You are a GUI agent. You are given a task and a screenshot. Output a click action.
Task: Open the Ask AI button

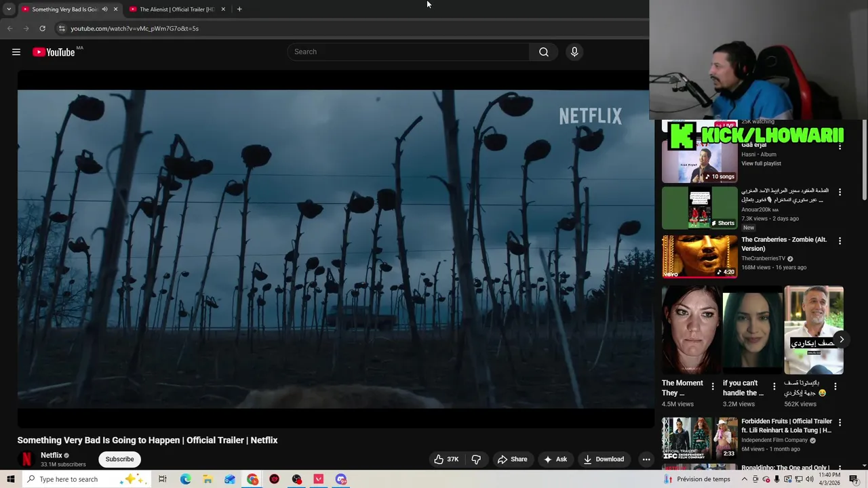click(x=555, y=459)
